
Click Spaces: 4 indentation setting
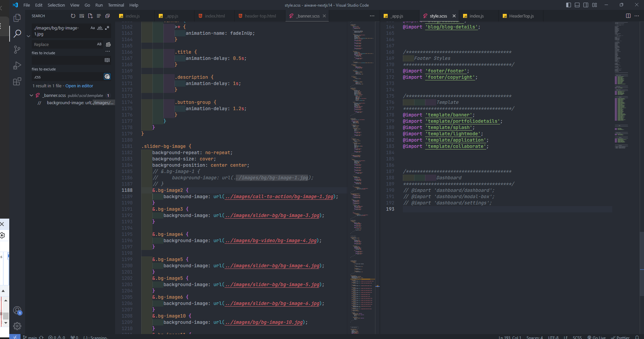[x=535, y=337]
